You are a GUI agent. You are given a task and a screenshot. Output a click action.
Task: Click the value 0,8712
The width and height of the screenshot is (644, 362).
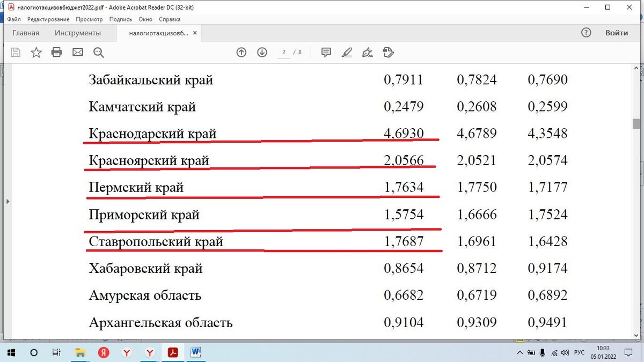coord(477,269)
